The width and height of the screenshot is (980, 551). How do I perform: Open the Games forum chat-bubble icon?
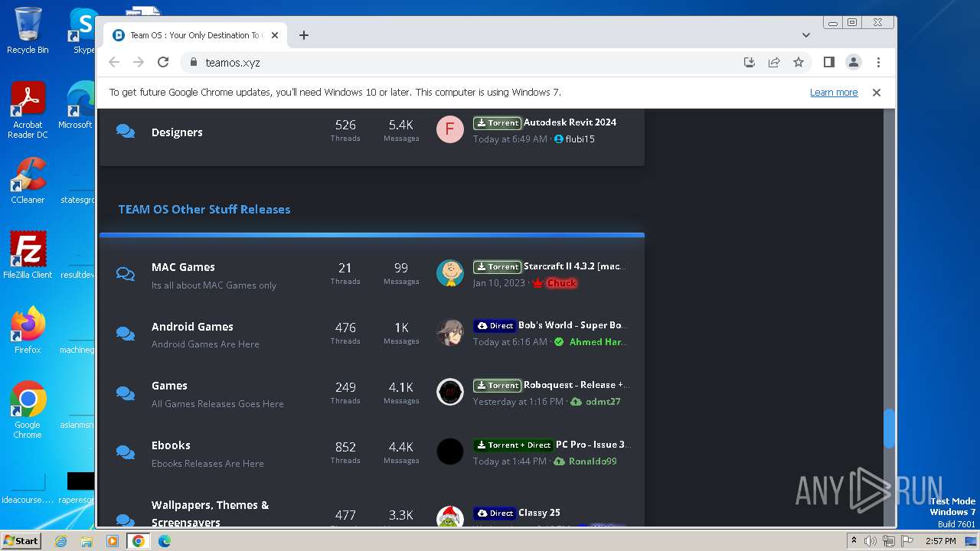pyautogui.click(x=126, y=393)
